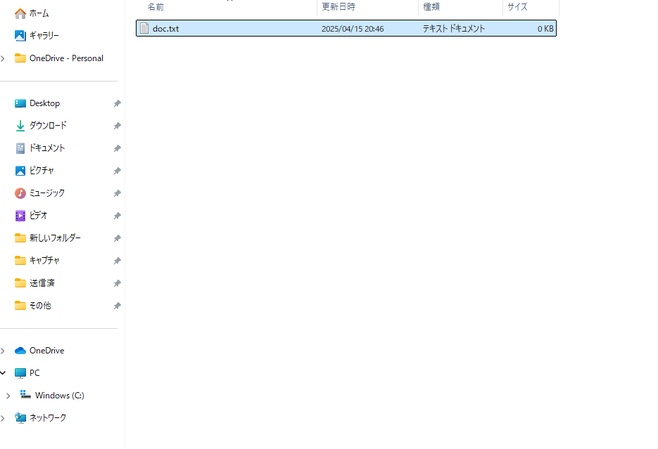Select the OneDrive - Personal folder icon

pos(20,58)
